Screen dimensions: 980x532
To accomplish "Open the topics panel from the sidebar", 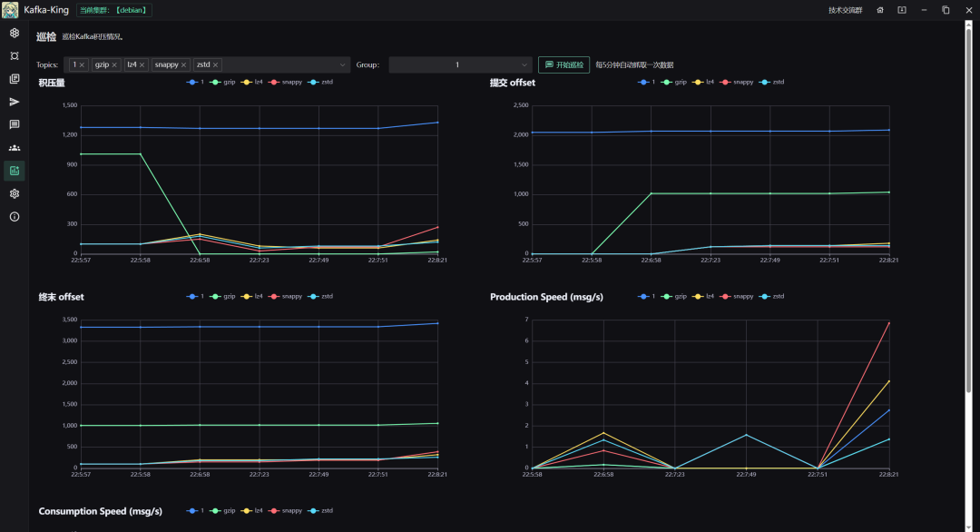I will pos(14,78).
